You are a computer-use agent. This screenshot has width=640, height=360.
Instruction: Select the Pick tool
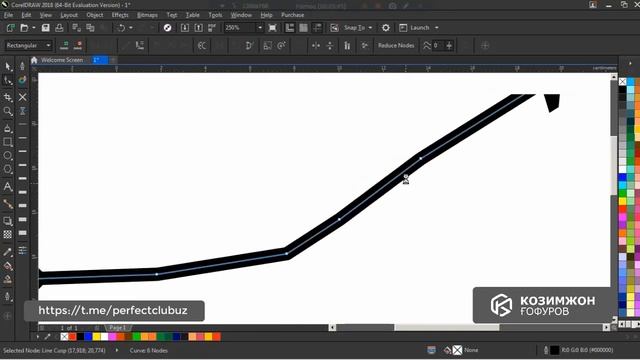pos(8,67)
